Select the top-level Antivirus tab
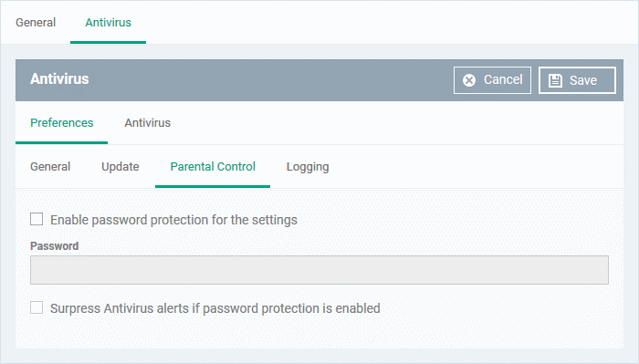639x364 pixels. click(108, 23)
